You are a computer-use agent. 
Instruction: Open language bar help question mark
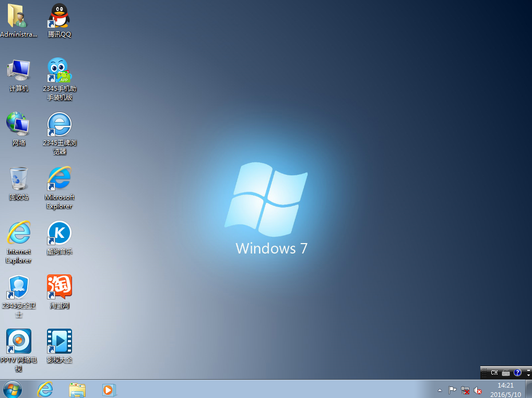coord(517,372)
